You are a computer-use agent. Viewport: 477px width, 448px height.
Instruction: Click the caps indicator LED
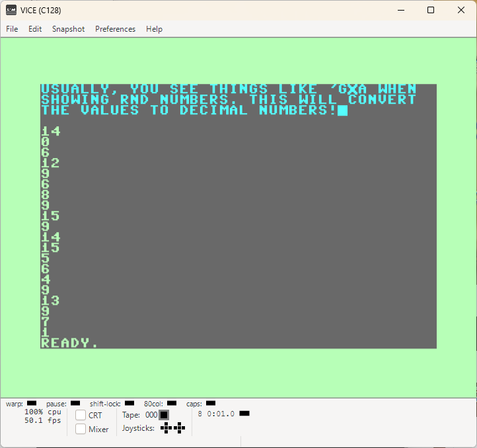tap(211, 403)
